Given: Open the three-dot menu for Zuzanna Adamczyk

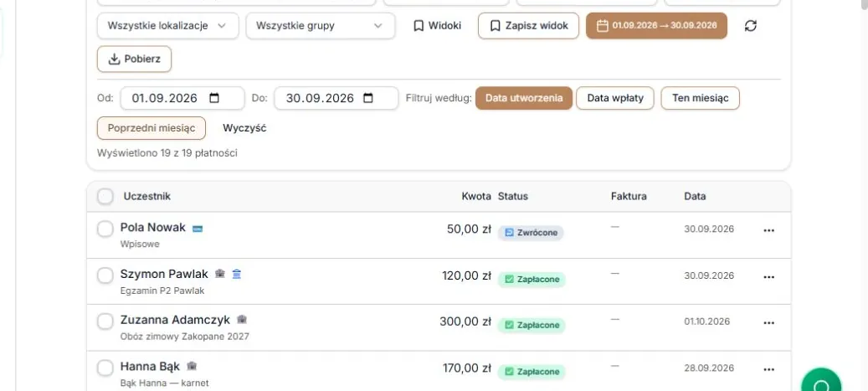Looking at the screenshot, I should point(768,323).
